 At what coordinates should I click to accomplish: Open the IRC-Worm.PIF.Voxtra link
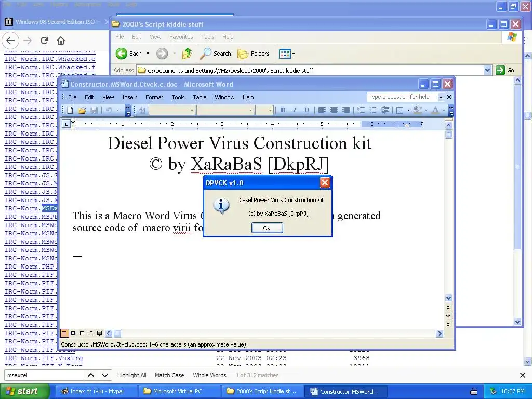click(x=44, y=358)
